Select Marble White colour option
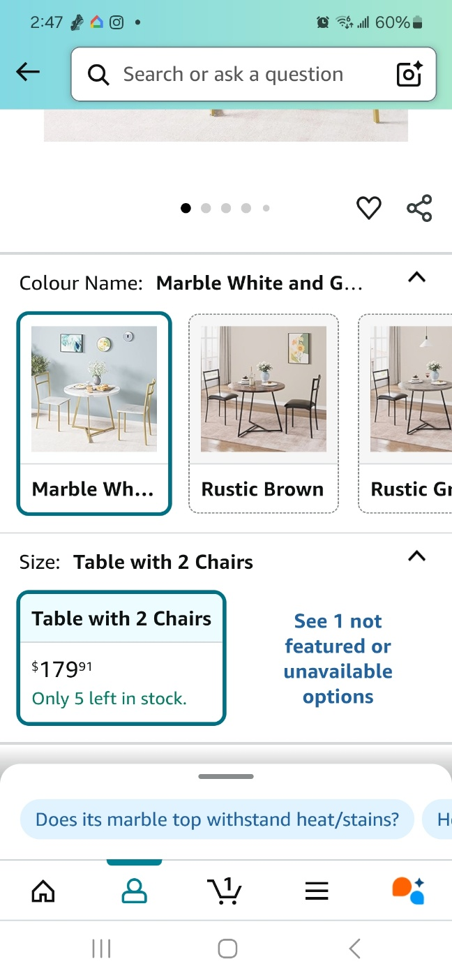Viewport: 452px width, 980px height. (94, 413)
